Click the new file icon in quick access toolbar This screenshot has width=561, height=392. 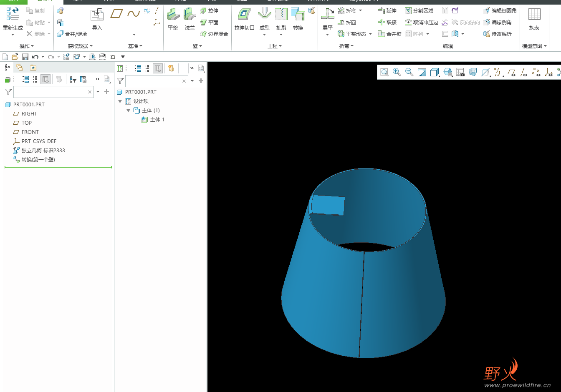(x=5, y=57)
